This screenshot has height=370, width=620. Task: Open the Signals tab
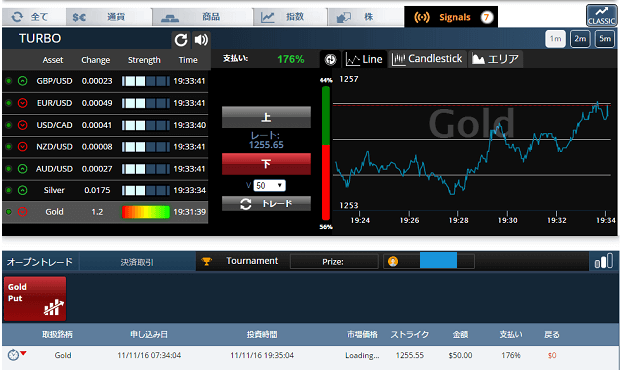[451, 17]
